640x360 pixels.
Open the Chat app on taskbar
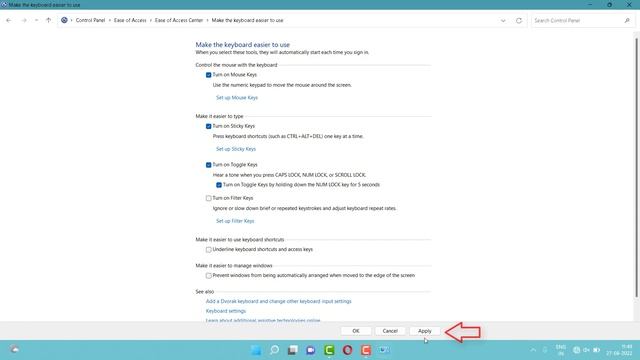[311, 350]
